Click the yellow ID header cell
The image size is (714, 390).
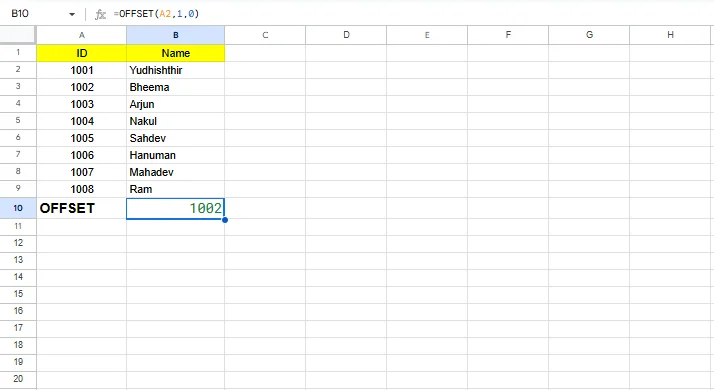point(82,53)
